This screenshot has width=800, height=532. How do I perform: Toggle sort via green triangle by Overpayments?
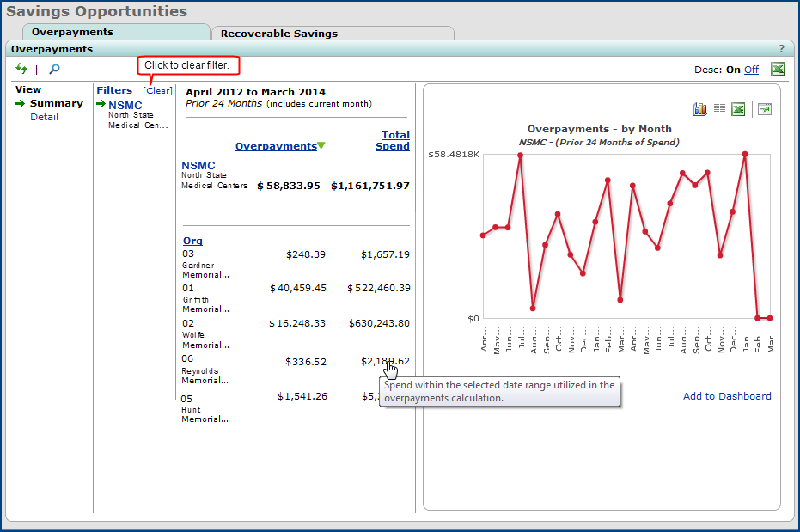[321, 146]
